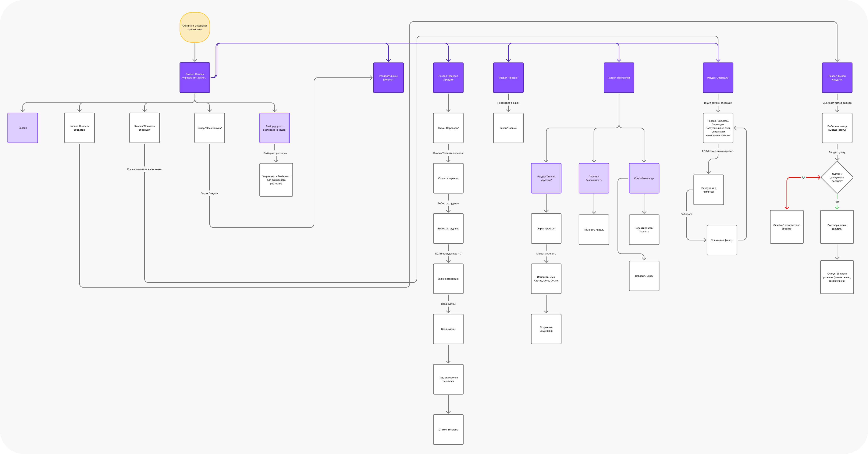
Task: Select the 'Статус: Успешно' node
Action: click(x=448, y=429)
